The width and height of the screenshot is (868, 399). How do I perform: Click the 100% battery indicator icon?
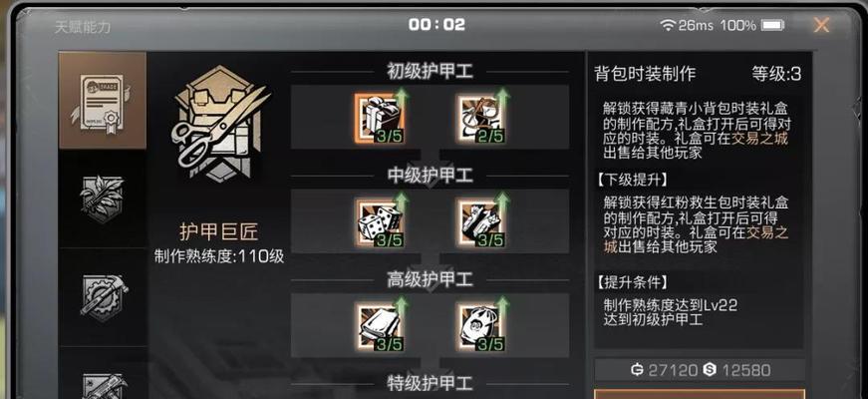point(772,25)
